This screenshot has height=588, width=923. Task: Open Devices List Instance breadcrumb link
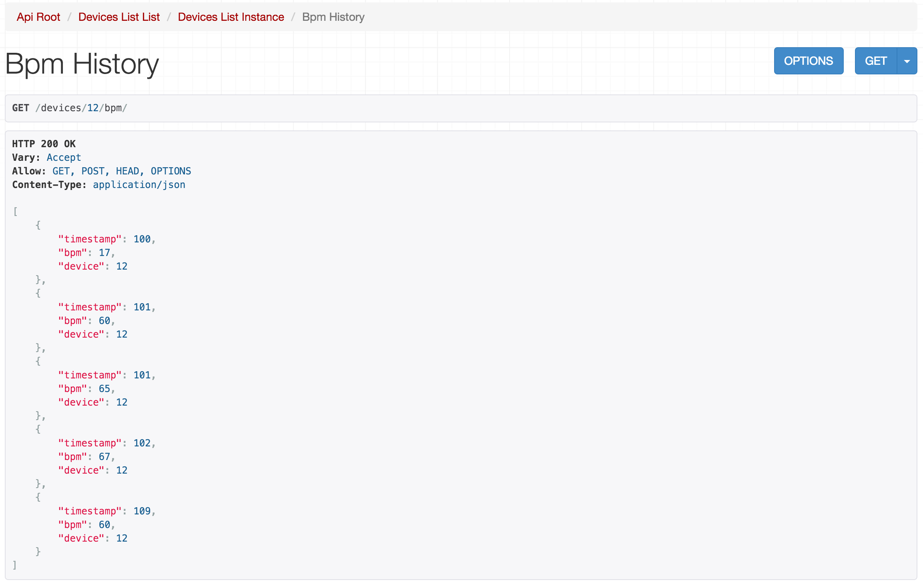tap(231, 17)
